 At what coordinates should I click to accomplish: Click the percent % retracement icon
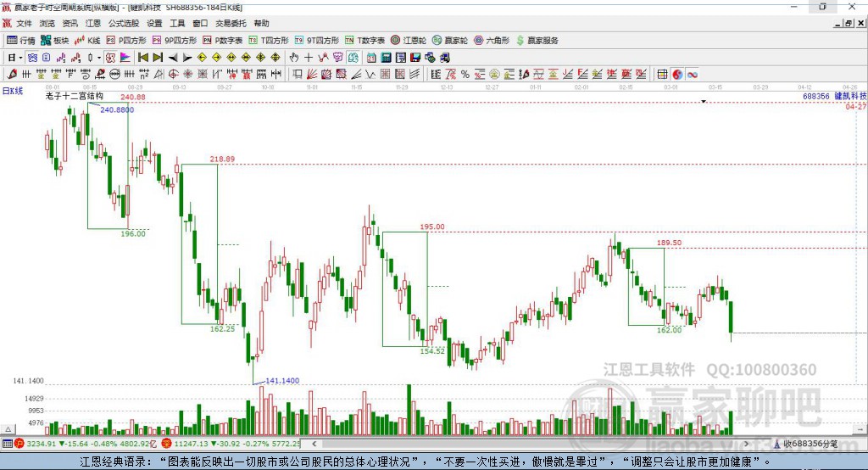click(x=465, y=75)
